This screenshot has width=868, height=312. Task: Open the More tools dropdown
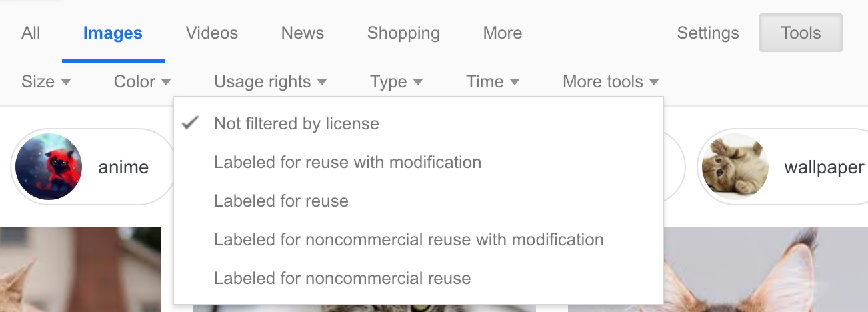(x=611, y=82)
